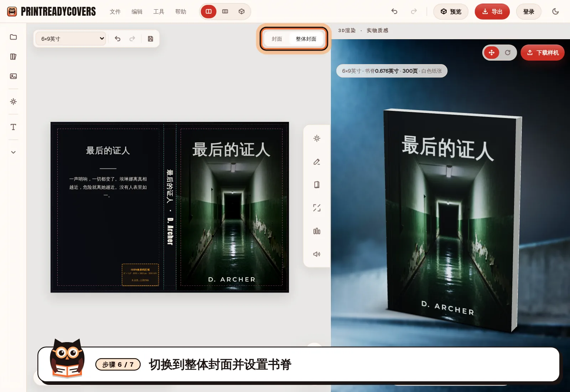The image size is (570, 392).
Task: Select the back cover blurb text
Action: pyautogui.click(x=108, y=187)
